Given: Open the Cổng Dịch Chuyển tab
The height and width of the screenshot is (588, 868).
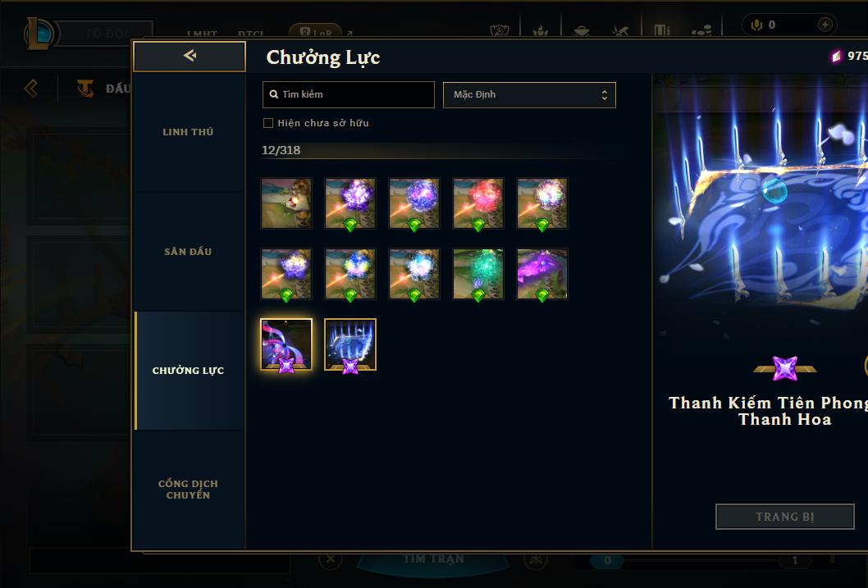Looking at the screenshot, I should click(x=188, y=490).
